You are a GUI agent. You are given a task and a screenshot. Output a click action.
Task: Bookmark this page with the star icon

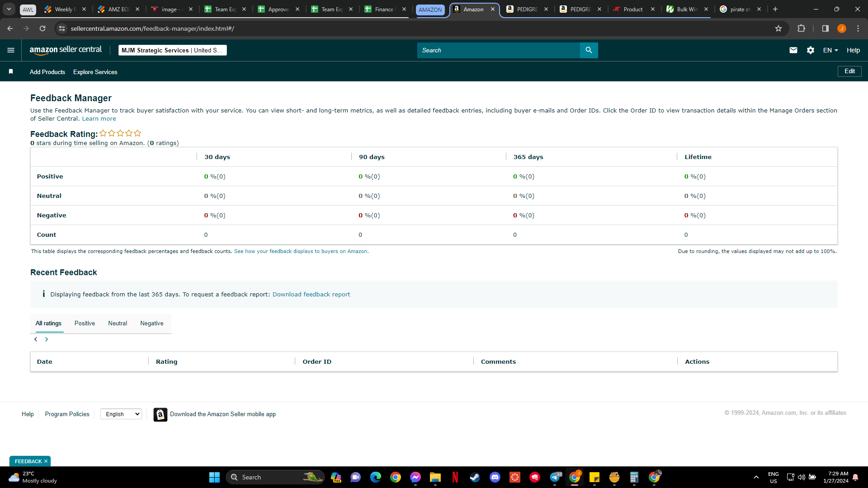point(778,28)
